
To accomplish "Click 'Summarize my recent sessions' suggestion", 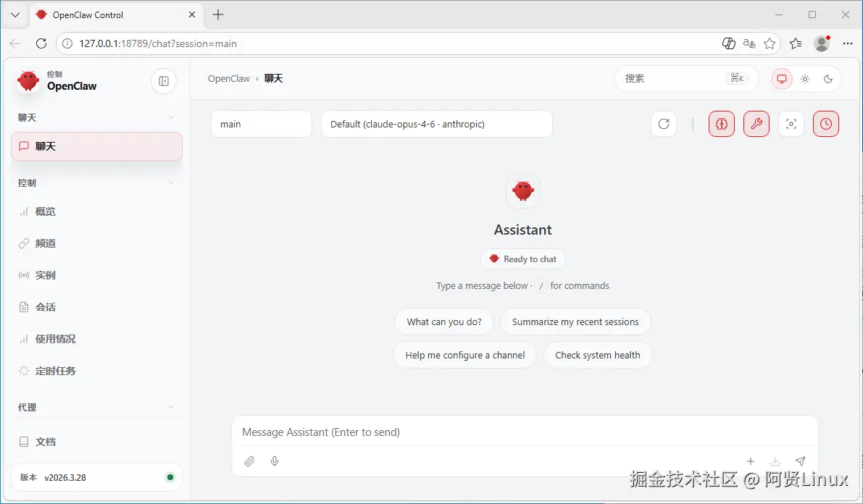I will (575, 322).
